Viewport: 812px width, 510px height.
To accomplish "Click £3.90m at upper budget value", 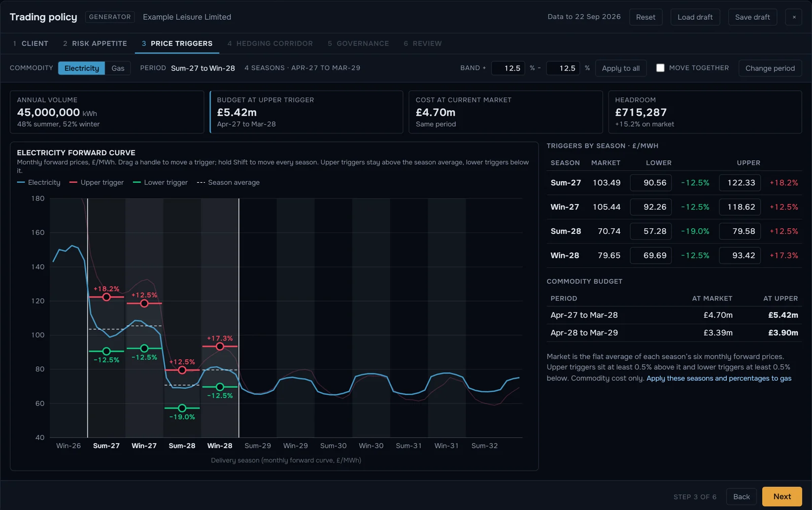I will 783,333.
